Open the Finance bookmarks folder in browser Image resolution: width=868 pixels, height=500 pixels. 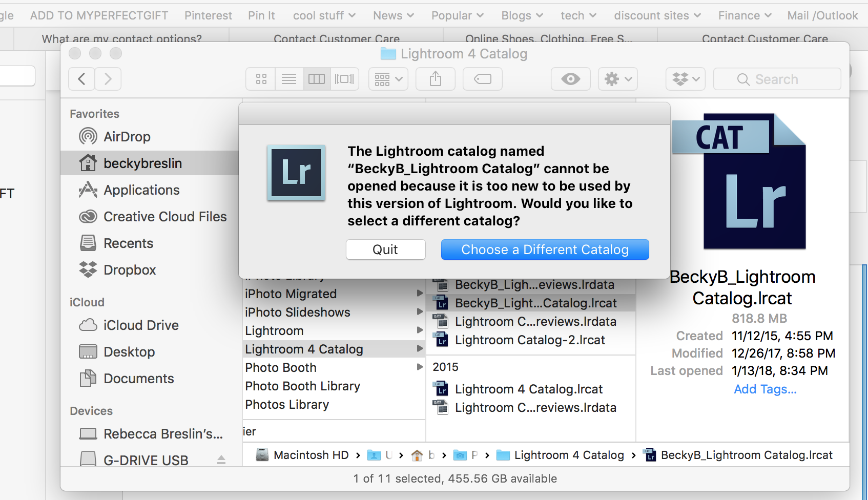click(x=745, y=16)
